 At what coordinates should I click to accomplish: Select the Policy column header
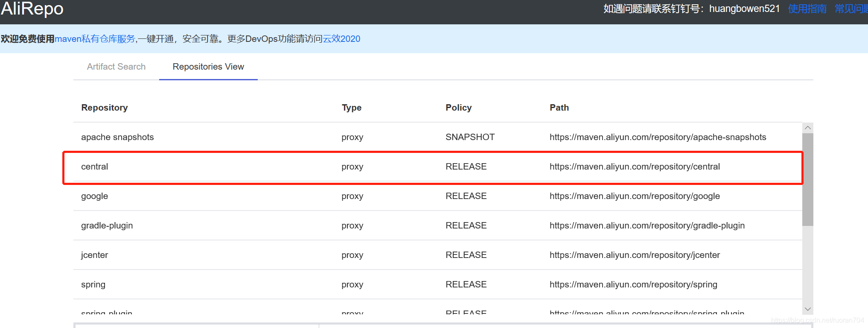click(459, 108)
